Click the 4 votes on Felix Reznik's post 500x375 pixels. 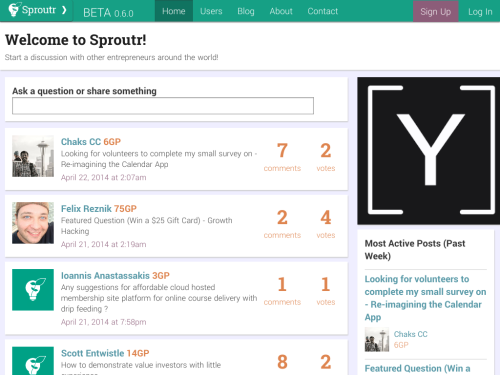(326, 224)
